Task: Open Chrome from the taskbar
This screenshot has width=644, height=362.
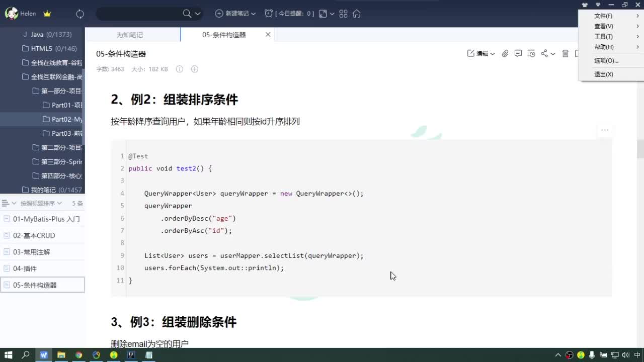Action: pos(79,355)
